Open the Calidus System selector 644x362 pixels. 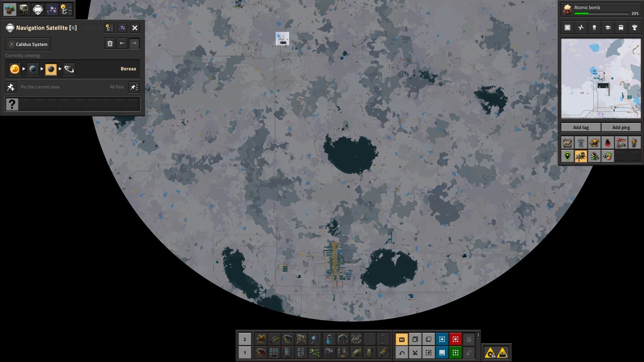click(x=28, y=44)
